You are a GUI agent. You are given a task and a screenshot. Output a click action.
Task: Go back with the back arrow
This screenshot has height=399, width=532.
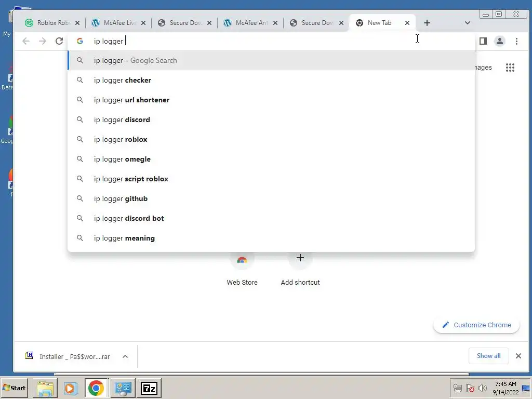[26, 41]
